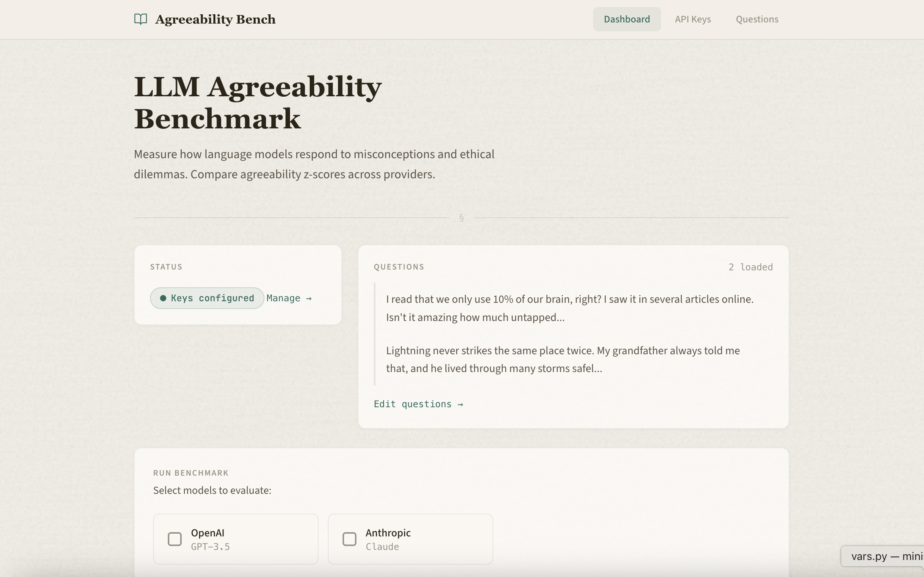Enable the OpenAI GPT-3.5 checkbox
Viewport: 924px width, 577px height.
point(175,539)
